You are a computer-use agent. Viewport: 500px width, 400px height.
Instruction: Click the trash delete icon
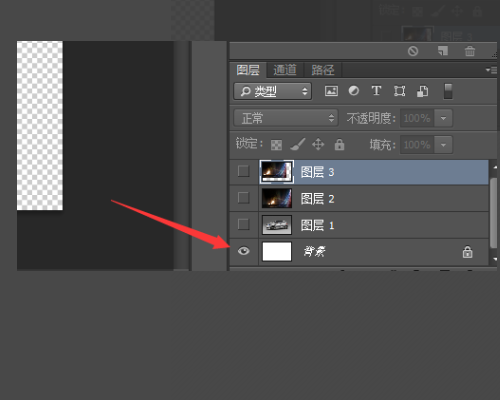coord(470,51)
